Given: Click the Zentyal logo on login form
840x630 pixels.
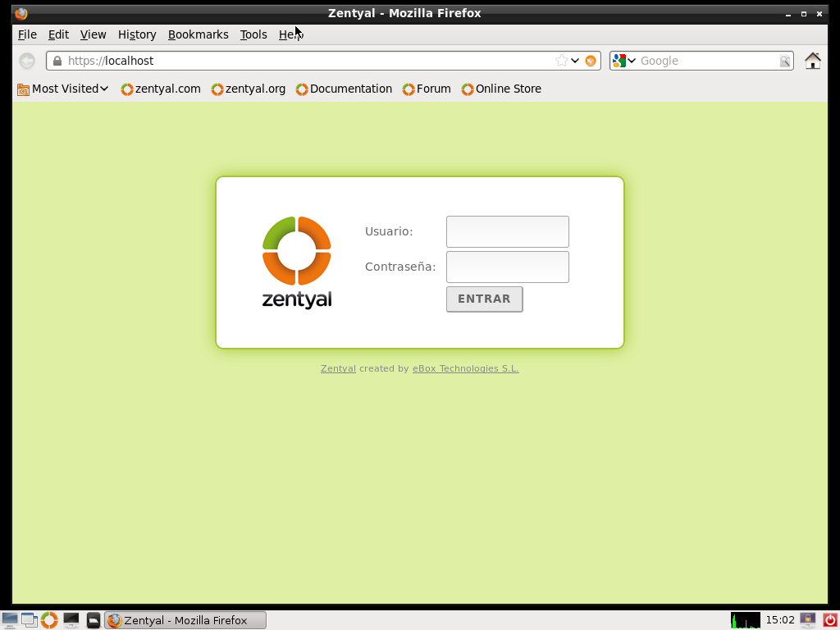Looking at the screenshot, I should 297,262.
